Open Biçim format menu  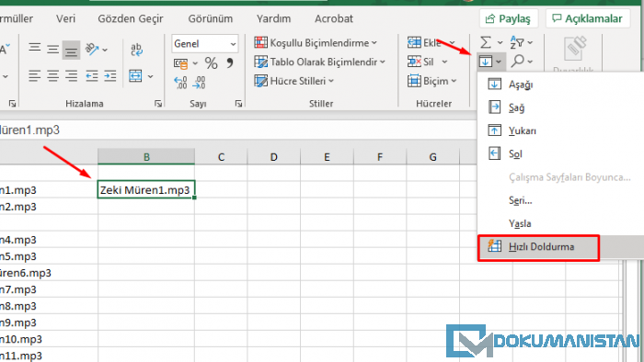tap(431, 81)
